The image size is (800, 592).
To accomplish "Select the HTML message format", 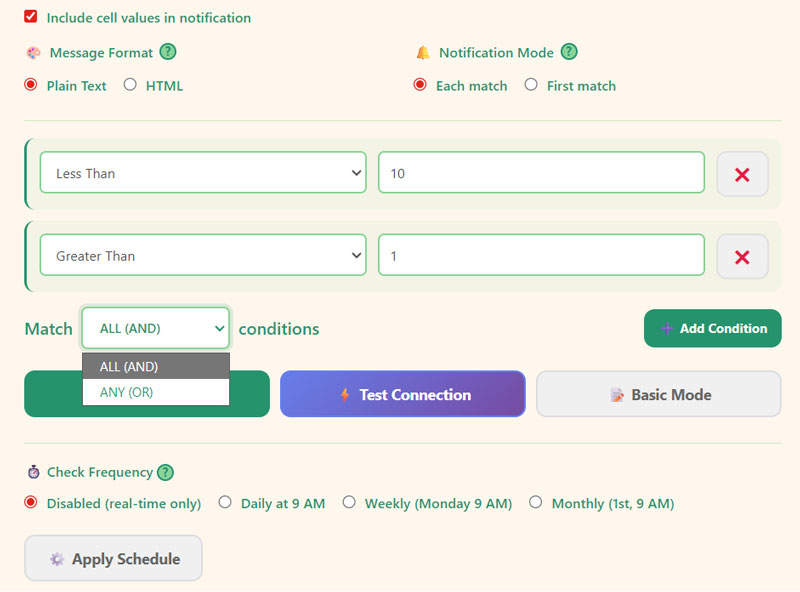I will (130, 85).
